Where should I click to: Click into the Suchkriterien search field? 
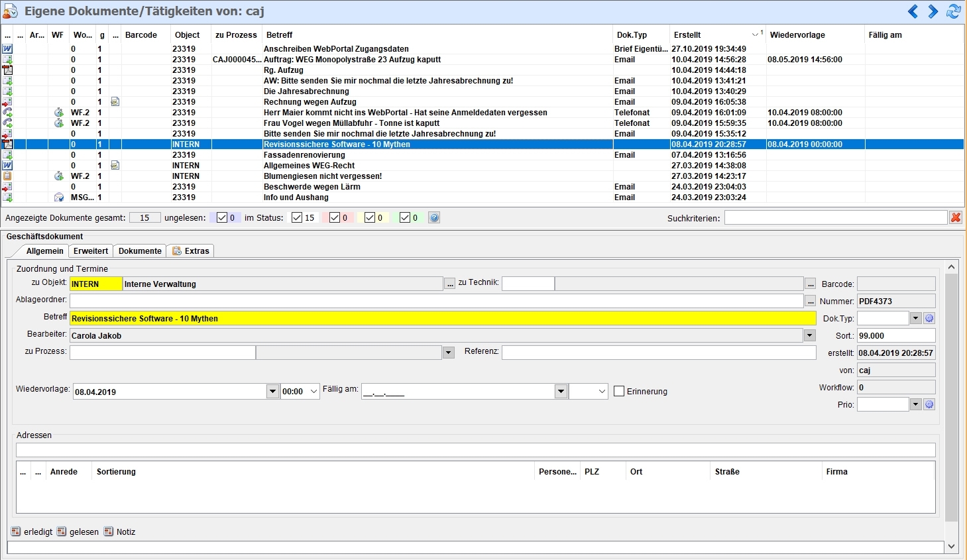pos(835,217)
